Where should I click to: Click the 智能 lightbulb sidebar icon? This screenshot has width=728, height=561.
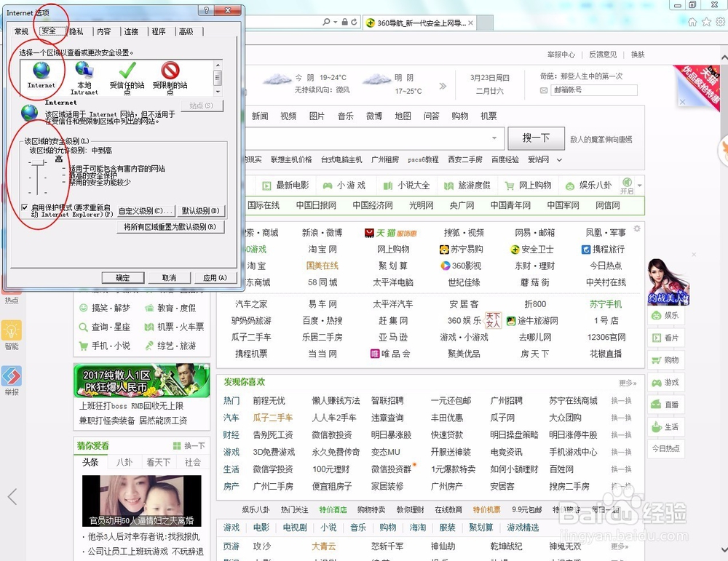coord(12,330)
